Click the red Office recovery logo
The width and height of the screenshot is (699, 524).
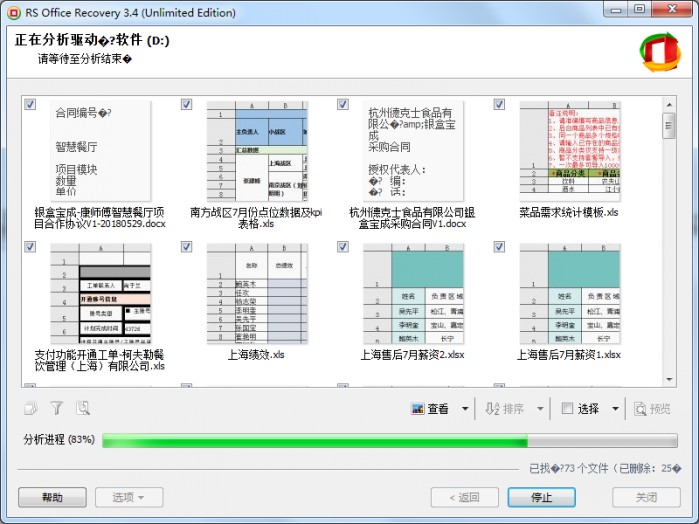coord(660,52)
